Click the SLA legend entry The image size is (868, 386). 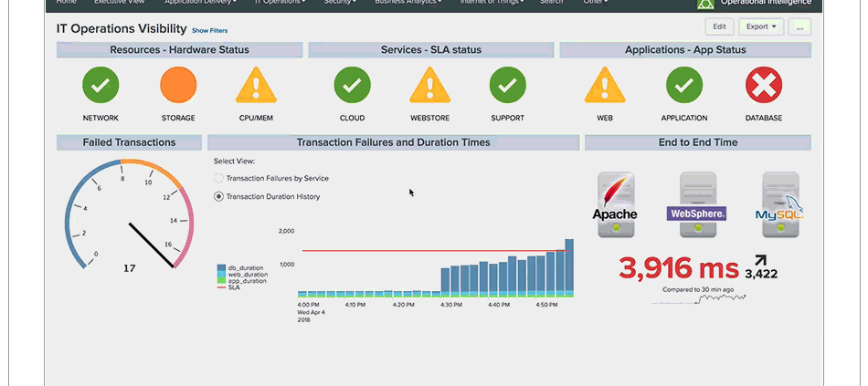tap(228, 287)
